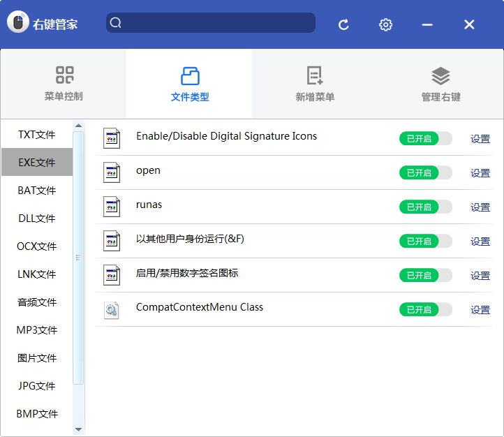Screen dimensions: 504x437
Task: Click the 管理右键 layers icon
Action: click(440, 76)
